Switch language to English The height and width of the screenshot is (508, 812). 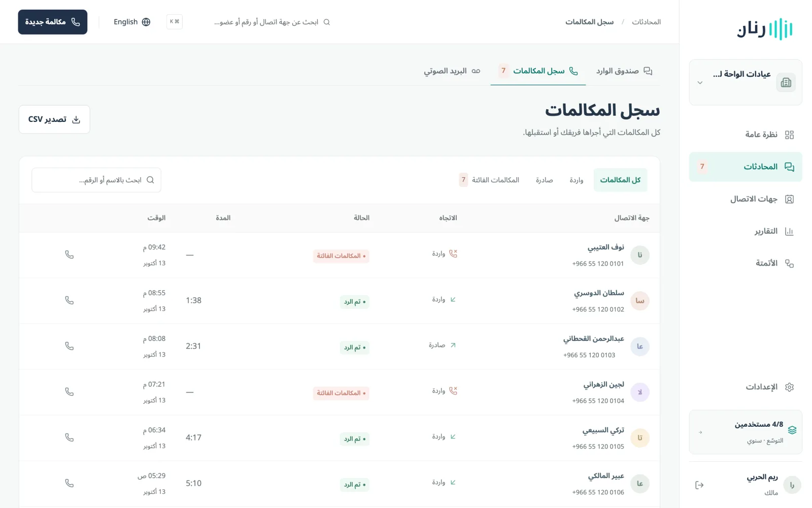click(132, 22)
